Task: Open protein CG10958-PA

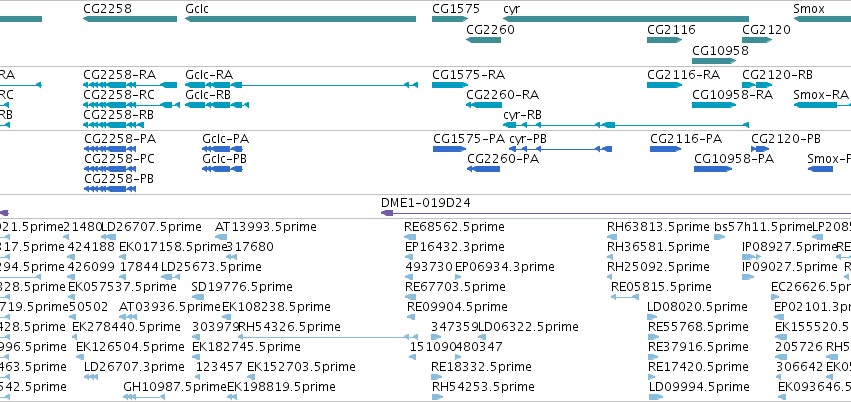Action: pyautogui.click(x=734, y=159)
